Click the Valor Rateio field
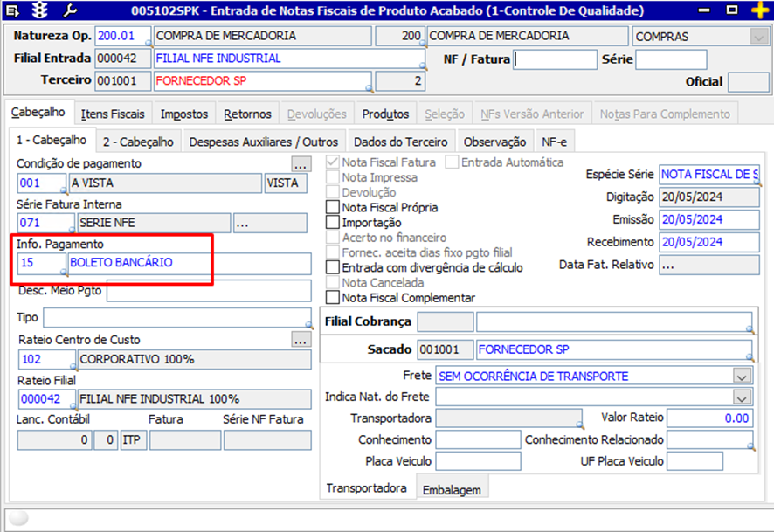Viewport: 774px width, 532px height. pos(709,418)
